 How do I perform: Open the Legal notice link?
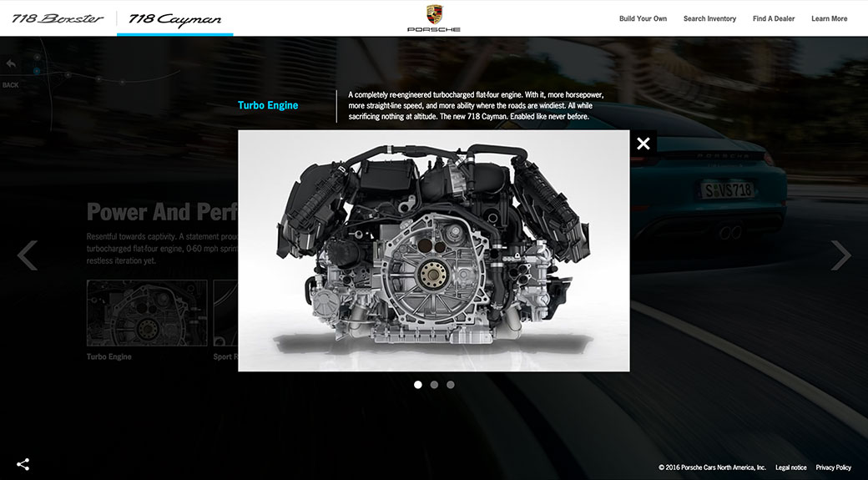pos(790,467)
